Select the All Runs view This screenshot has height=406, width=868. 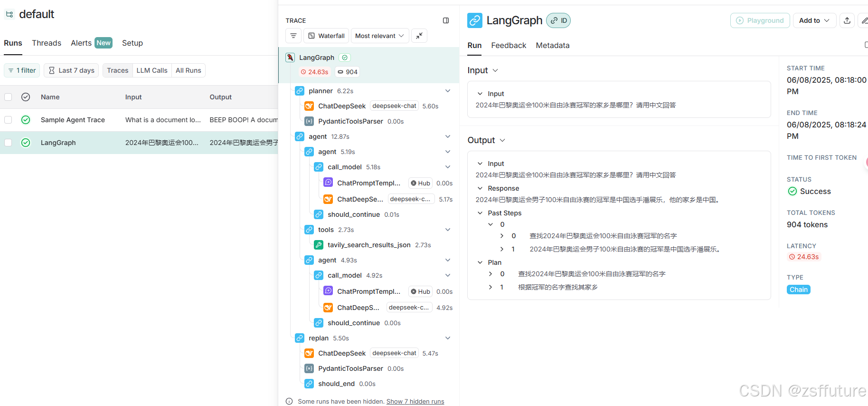[189, 70]
